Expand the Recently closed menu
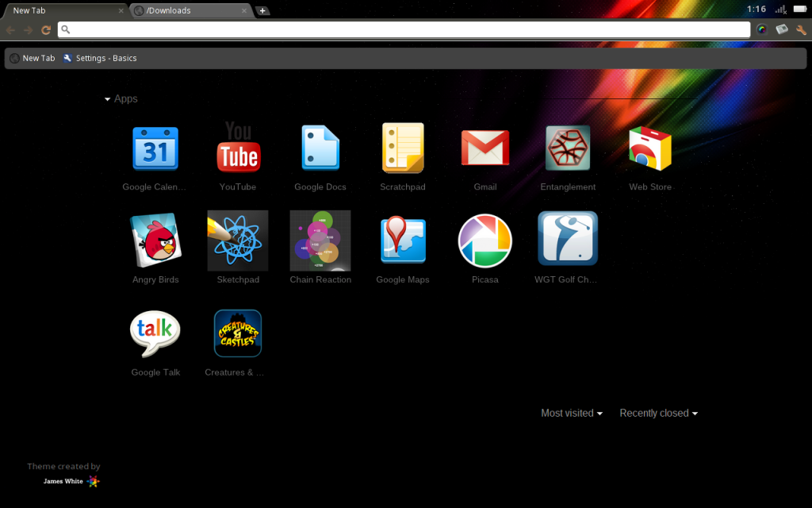The width and height of the screenshot is (812, 508). pos(659,413)
